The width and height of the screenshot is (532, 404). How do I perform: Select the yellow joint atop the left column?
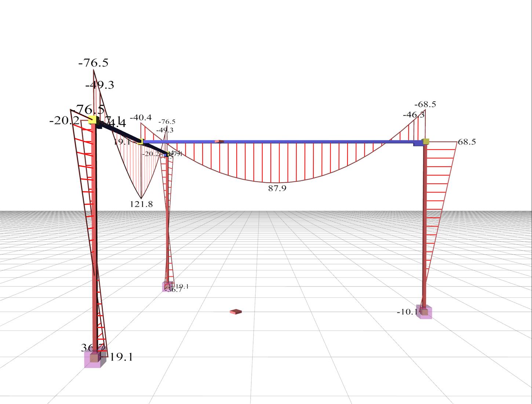tap(92, 120)
